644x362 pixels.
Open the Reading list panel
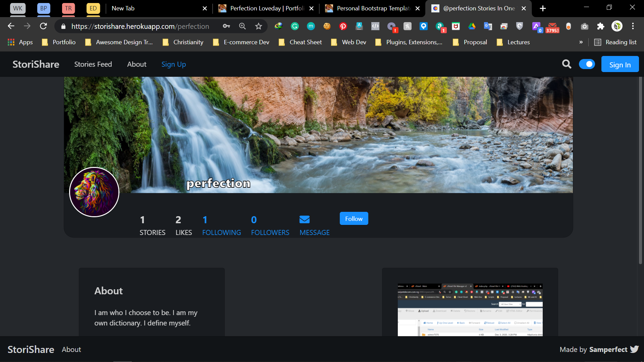coord(615,42)
